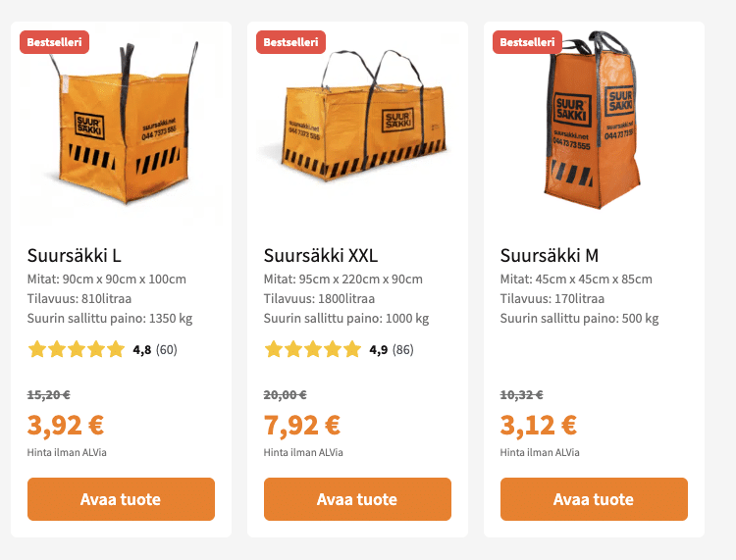This screenshot has width=736, height=560.
Task: Open Suursäkki L title link
Action: pyautogui.click(x=75, y=256)
